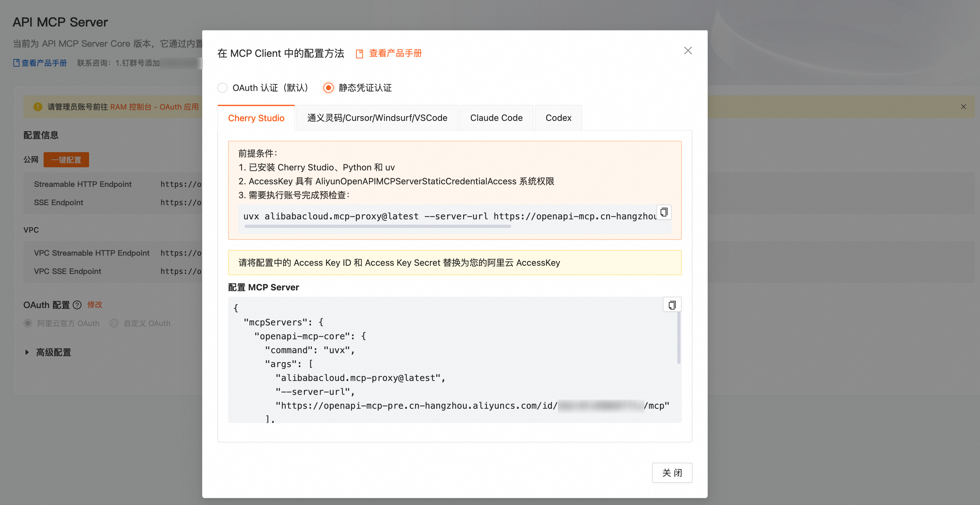Click the 配置信息 section heading
980x505 pixels.
tap(41, 135)
